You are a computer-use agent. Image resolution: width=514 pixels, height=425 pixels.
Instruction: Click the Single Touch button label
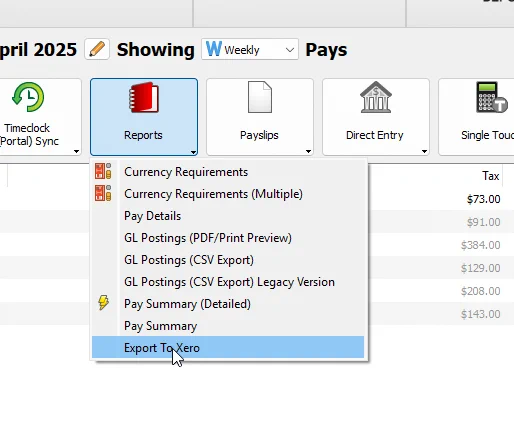click(487, 135)
